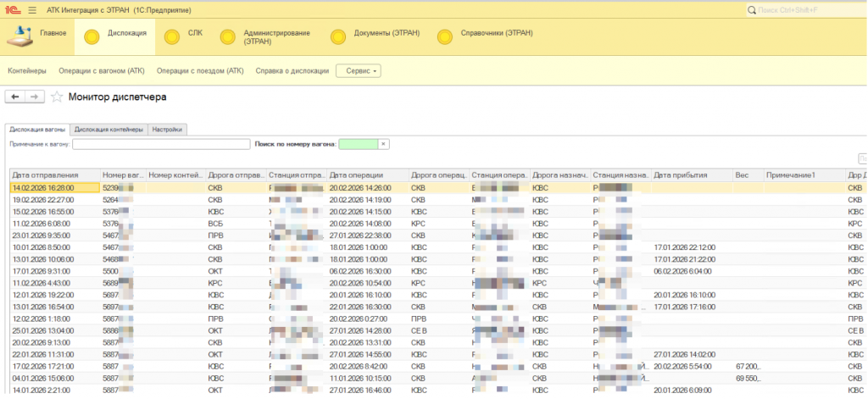
Task: Select row dated 15.02.2026 16:55:00
Action: click(x=438, y=212)
